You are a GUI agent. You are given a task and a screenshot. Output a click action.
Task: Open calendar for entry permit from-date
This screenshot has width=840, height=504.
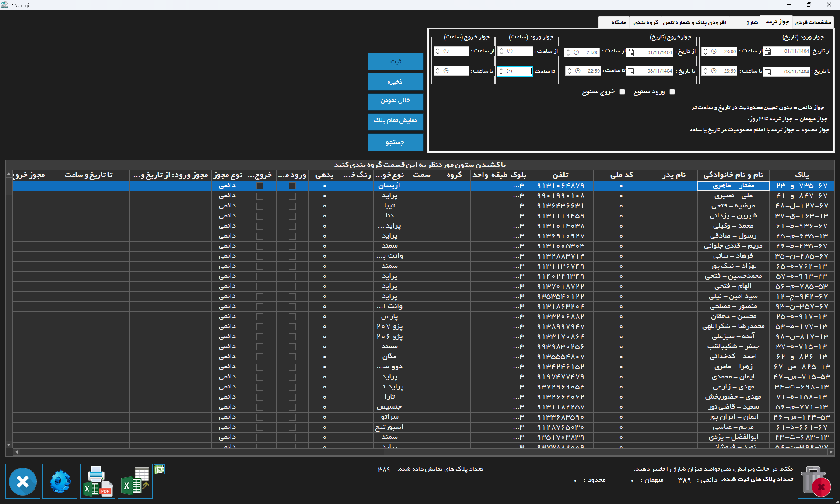click(x=768, y=52)
